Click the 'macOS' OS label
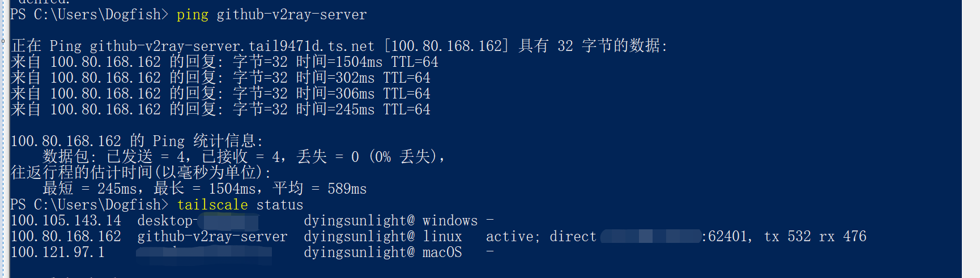 442,253
